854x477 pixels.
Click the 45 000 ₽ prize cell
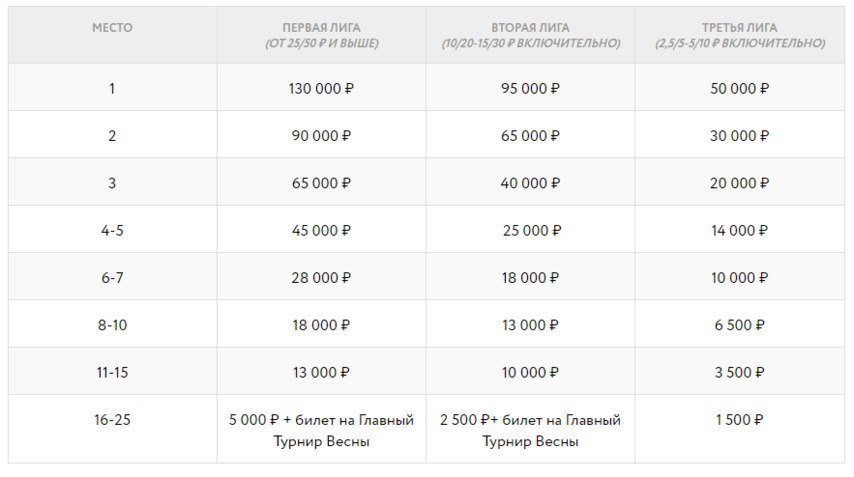pyautogui.click(x=320, y=230)
